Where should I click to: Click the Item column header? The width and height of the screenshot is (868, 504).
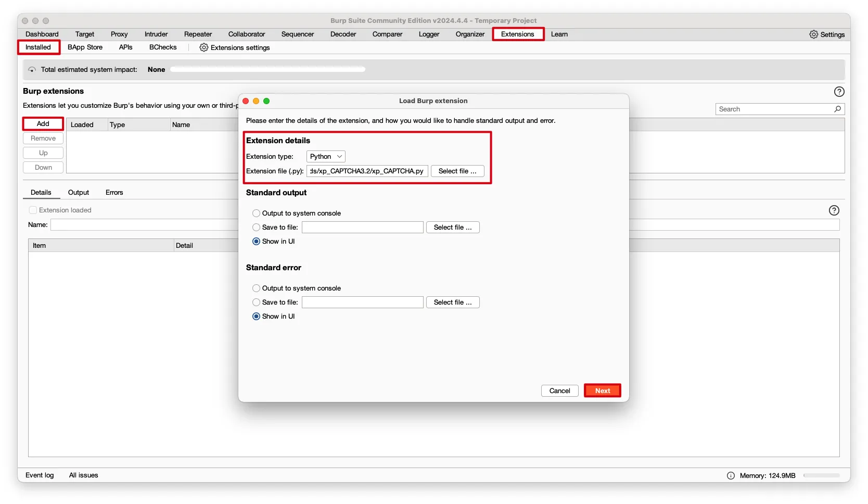tap(101, 246)
